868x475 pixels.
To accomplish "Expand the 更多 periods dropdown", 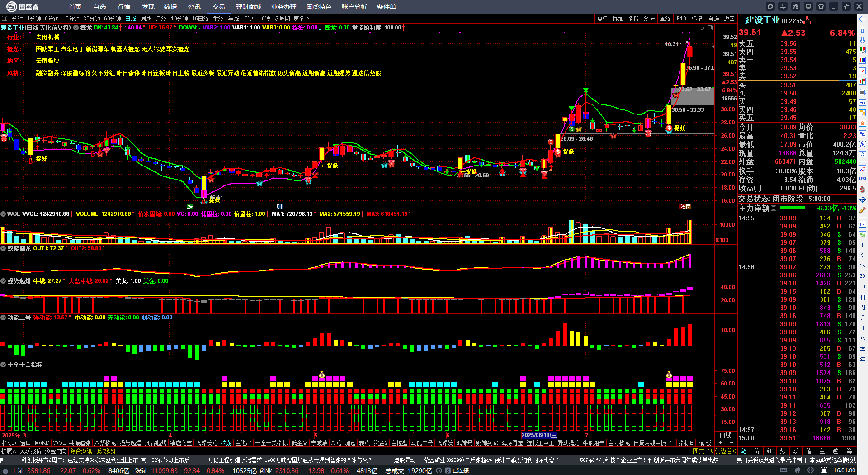I will coord(301,19).
